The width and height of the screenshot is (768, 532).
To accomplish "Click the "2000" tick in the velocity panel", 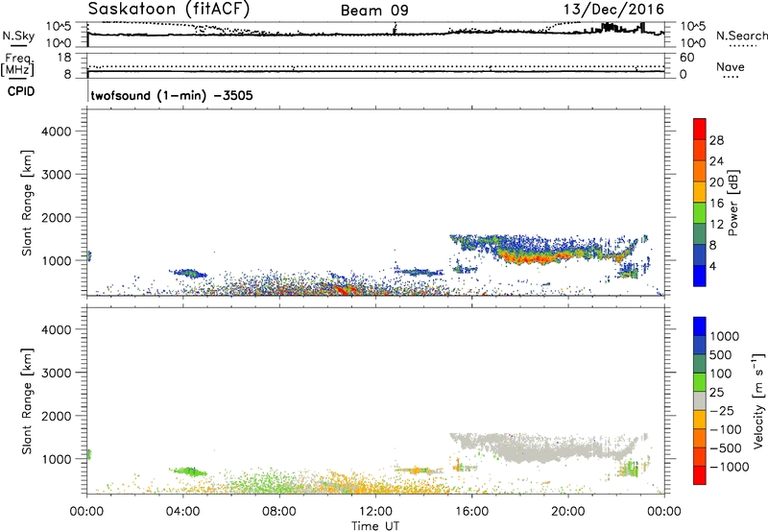I will point(56,416).
